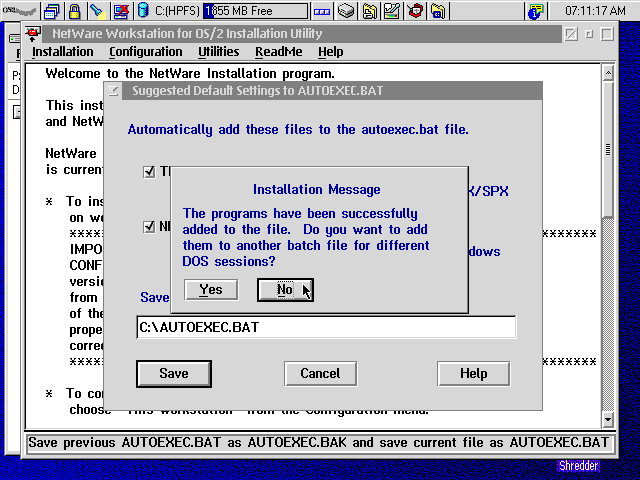Click the information icon near the clock
640x480 pixels.
pos(536,11)
